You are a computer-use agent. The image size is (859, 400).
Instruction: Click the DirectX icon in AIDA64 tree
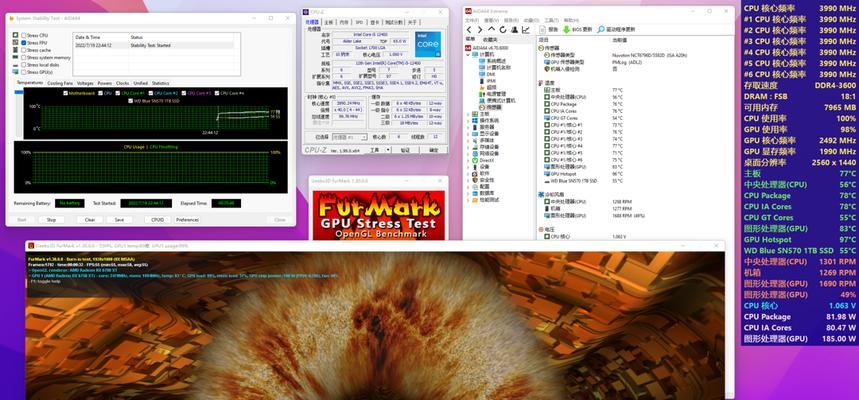point(475,160)
